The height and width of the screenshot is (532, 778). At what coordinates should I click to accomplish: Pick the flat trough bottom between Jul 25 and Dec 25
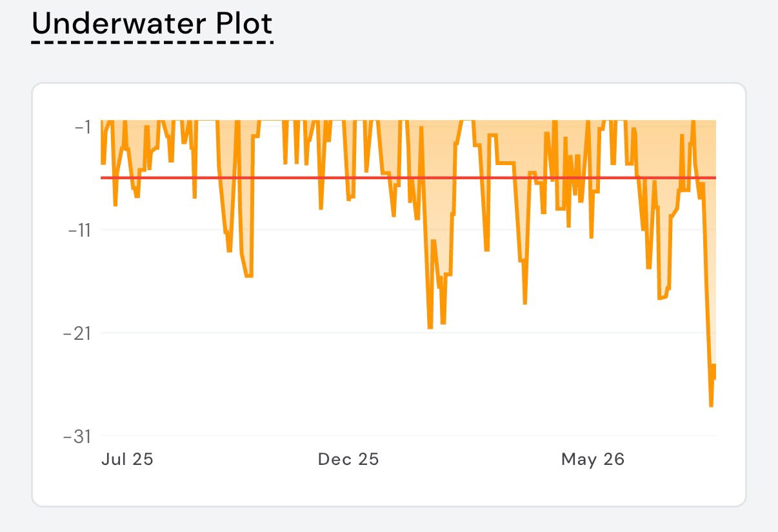pyautogui.click(x=248, y=276)
